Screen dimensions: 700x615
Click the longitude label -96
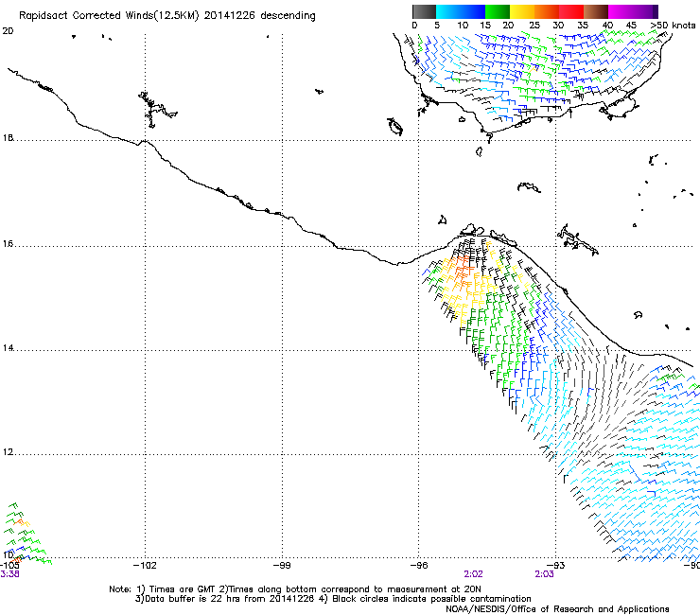[x=419, y=566]
